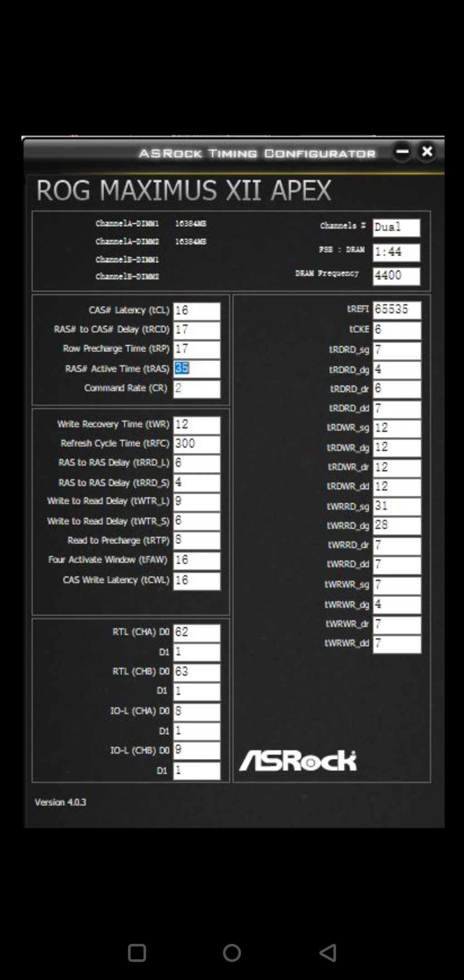This screenshot has height=980, width=464.
Task: Select the tWRRD_dd value field
Action: coord(397,565)
